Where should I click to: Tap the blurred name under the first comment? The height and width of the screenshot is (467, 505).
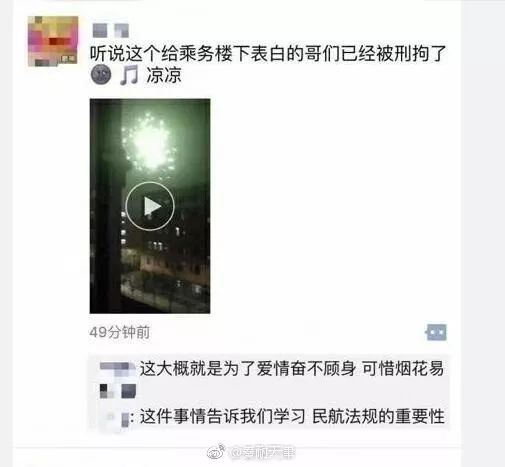[x=118, y=391]
